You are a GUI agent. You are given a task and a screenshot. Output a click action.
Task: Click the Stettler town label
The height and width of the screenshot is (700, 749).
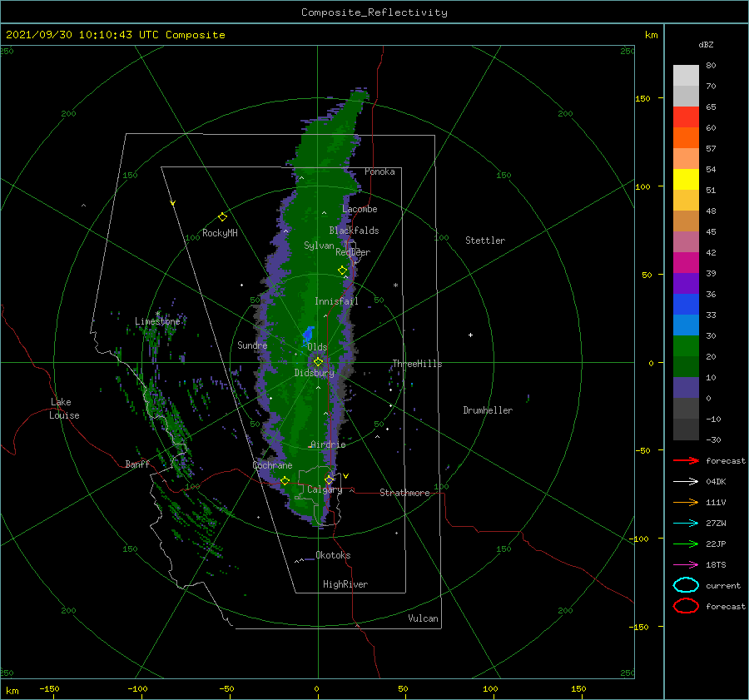pyautogui.click(x=485, y=241)
